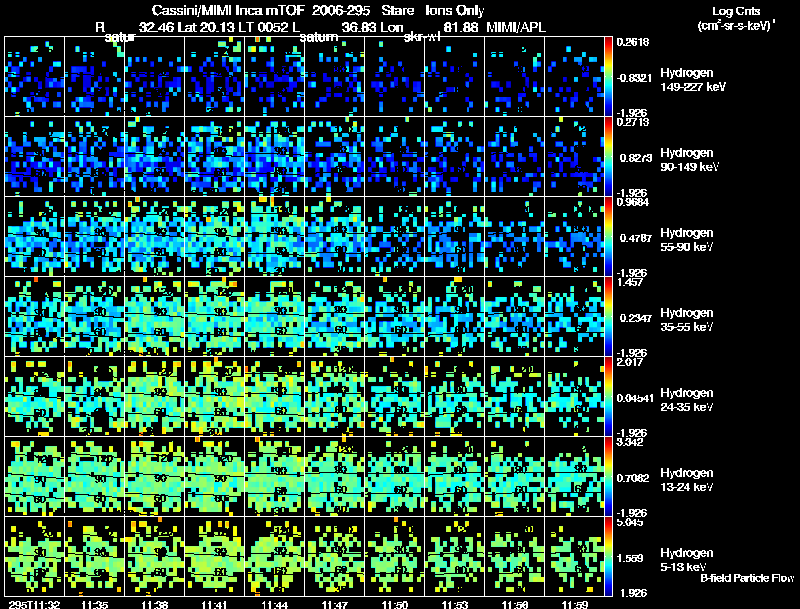
Task: Click the '0.2618' color scale value
Action: (x=633, y=42)
